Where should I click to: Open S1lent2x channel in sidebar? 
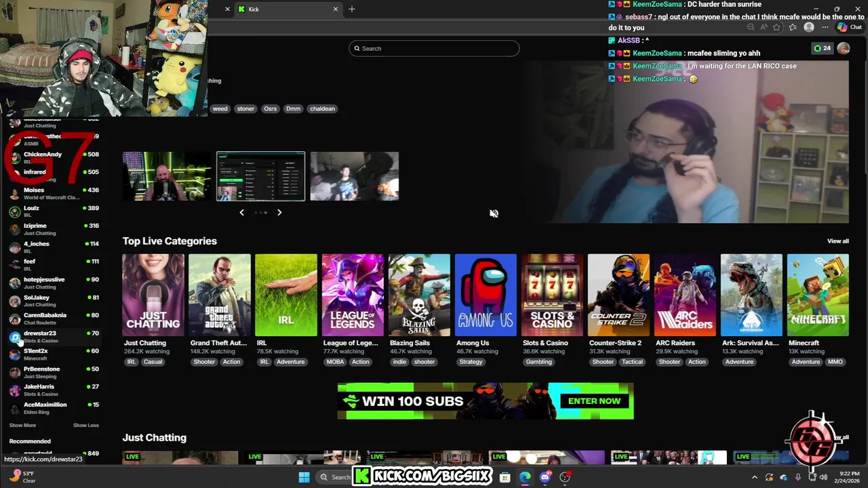click(54, 354)
